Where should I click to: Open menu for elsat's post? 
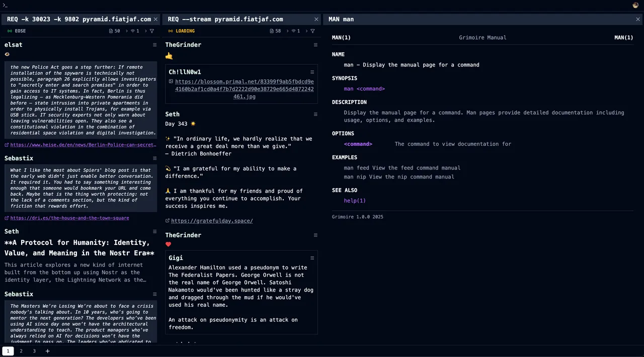[x=155, y=45]
